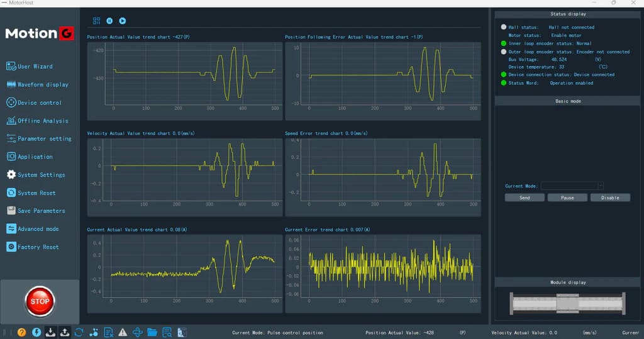Click the upload tray icon in bottom toolbar

point(65,332)
